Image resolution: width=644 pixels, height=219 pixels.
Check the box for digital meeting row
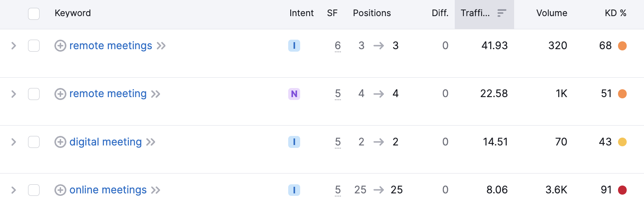tap(34, 142)
